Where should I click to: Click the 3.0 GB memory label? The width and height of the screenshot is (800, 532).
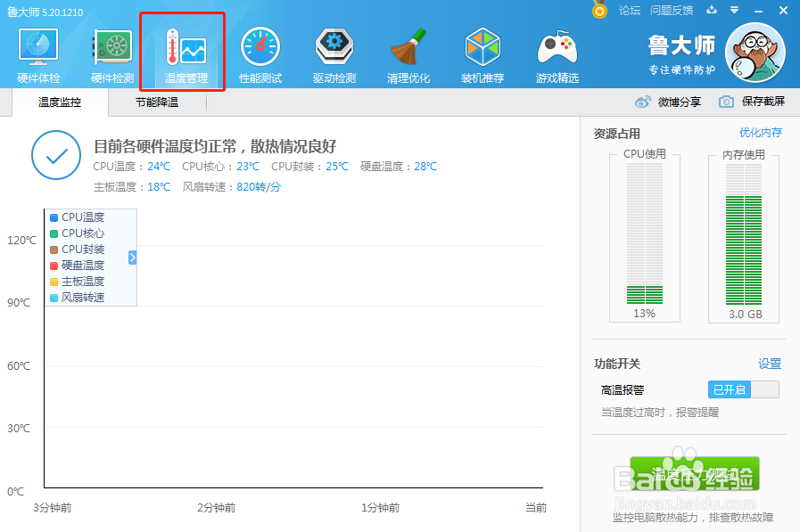[745, 314]
